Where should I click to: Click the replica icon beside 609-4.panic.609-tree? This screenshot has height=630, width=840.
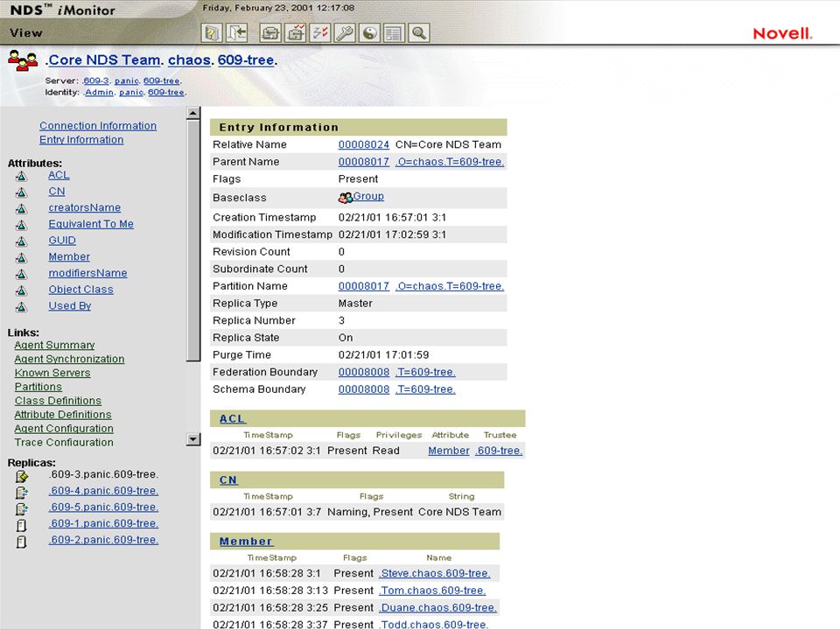pyautogui.click(x=21, y=493)
